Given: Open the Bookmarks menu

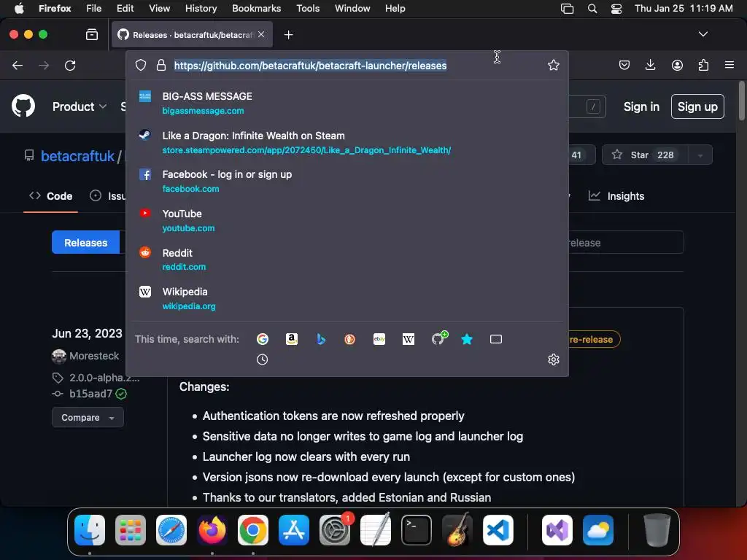Looking at the screenshot, I should click(x=256, y=8).
